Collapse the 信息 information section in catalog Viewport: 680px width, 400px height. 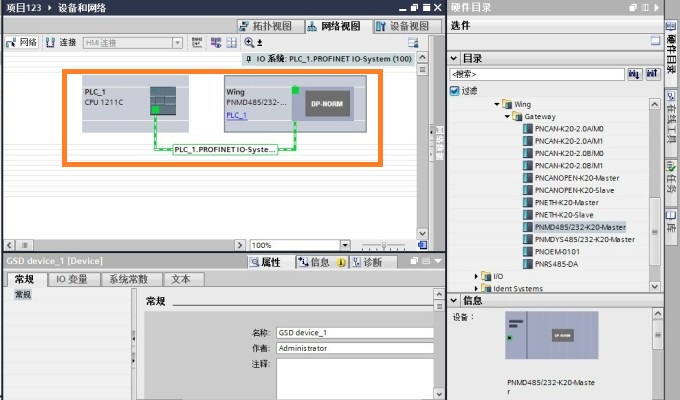pos(454,300)
